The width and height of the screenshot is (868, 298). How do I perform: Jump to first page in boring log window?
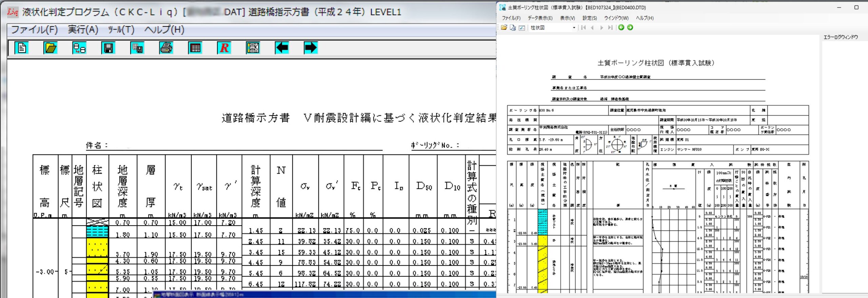pyautogui.click(x=583, y=27)
